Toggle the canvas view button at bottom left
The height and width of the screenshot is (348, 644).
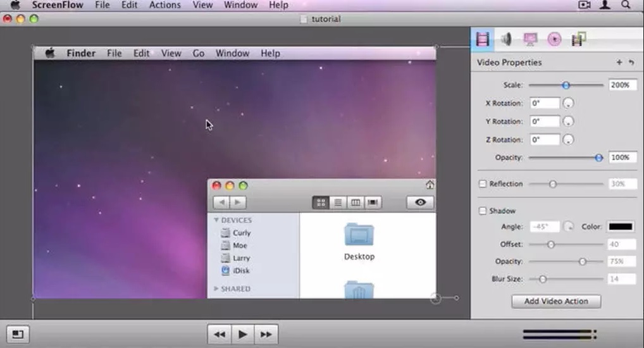(18, 334)
